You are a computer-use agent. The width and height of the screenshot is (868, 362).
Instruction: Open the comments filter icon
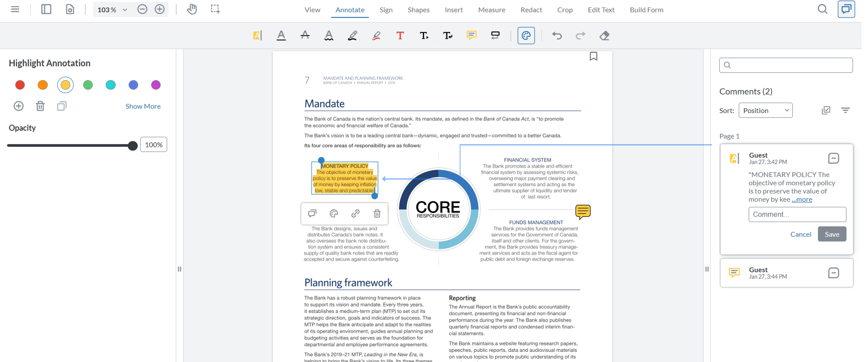click(845, 110)
